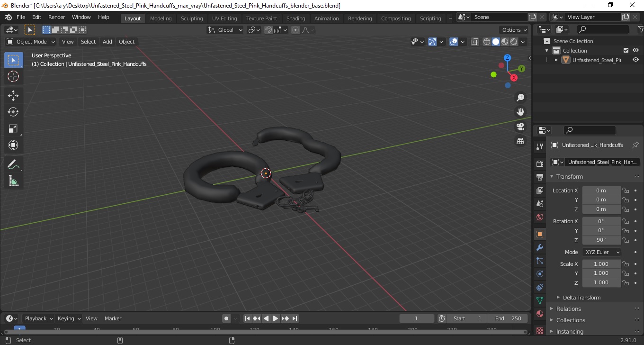Switch to the UV Editing workspace tab
Image resolution: width=644 pixels, height=345 pixels.
pyautogui.click(x=224, y=18)
